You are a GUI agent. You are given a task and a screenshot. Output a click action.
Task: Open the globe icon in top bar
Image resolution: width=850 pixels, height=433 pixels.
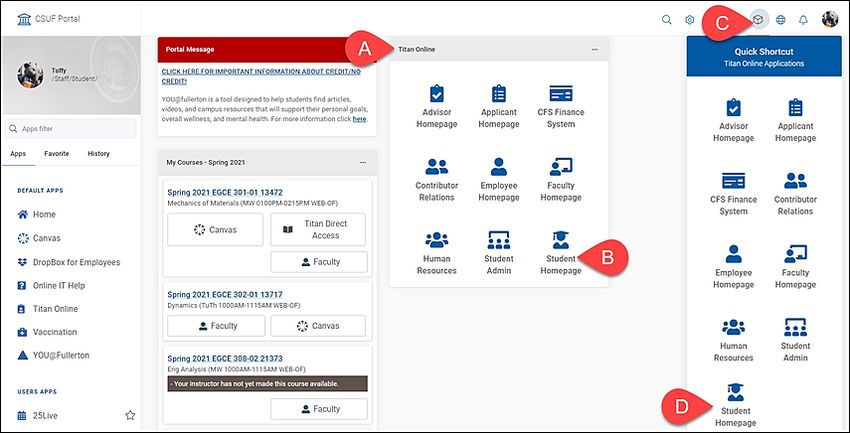click(781, 20)
